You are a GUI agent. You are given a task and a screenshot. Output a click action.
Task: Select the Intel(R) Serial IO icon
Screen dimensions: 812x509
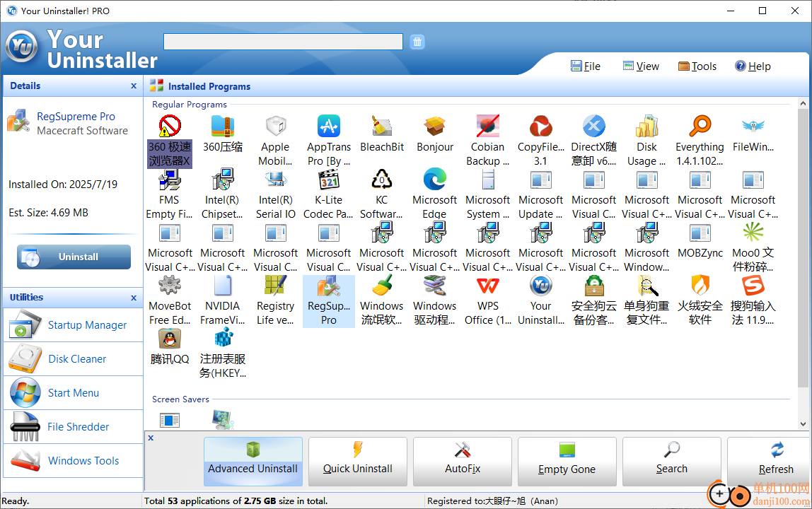(276, 180)
